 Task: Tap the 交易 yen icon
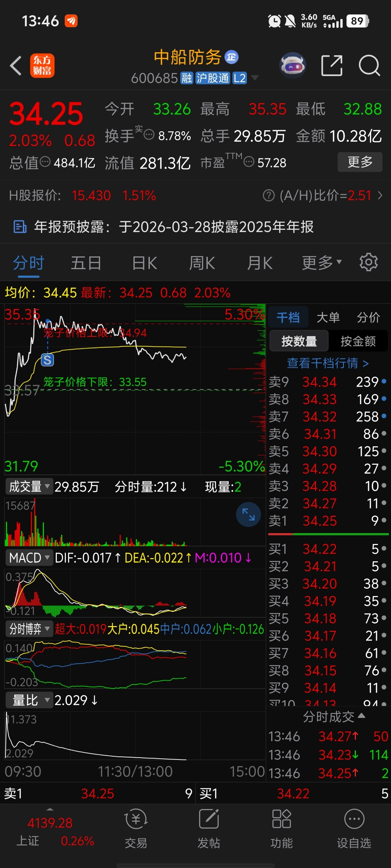click(x=136, y=819)
